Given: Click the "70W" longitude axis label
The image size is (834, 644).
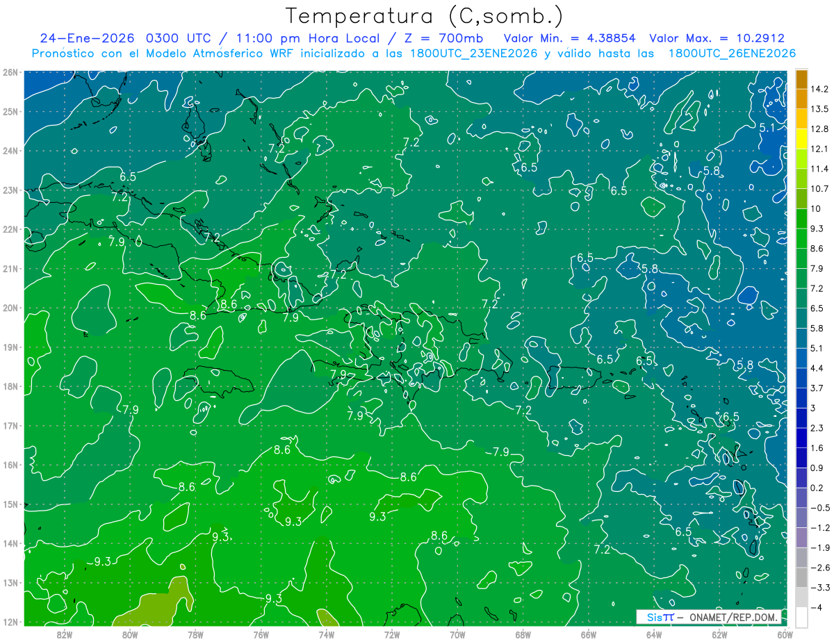Looking at the screenshot, I should pyautogui.click(x=457, y=634).
